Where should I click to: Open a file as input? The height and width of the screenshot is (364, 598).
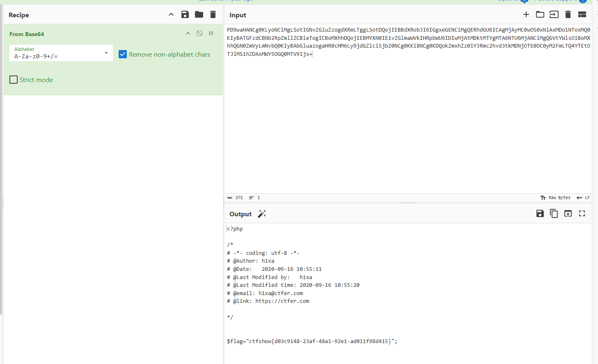click(x=554, y=15)
